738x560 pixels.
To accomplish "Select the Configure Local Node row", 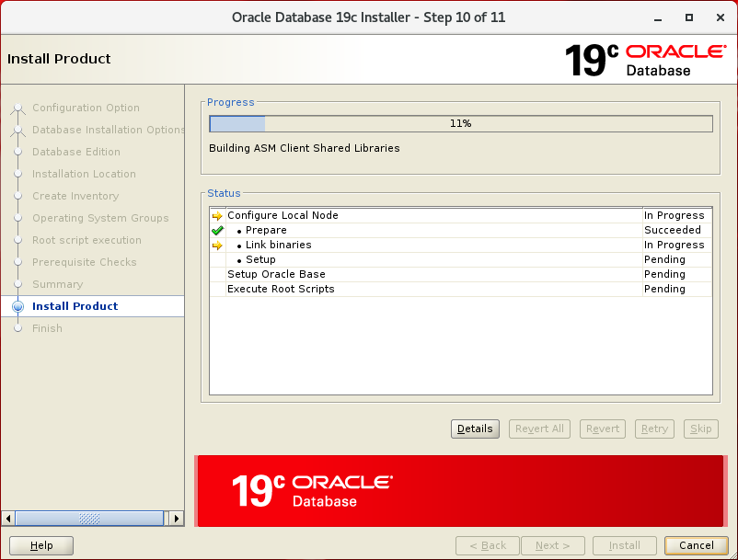I will click(x=461, y=215).
